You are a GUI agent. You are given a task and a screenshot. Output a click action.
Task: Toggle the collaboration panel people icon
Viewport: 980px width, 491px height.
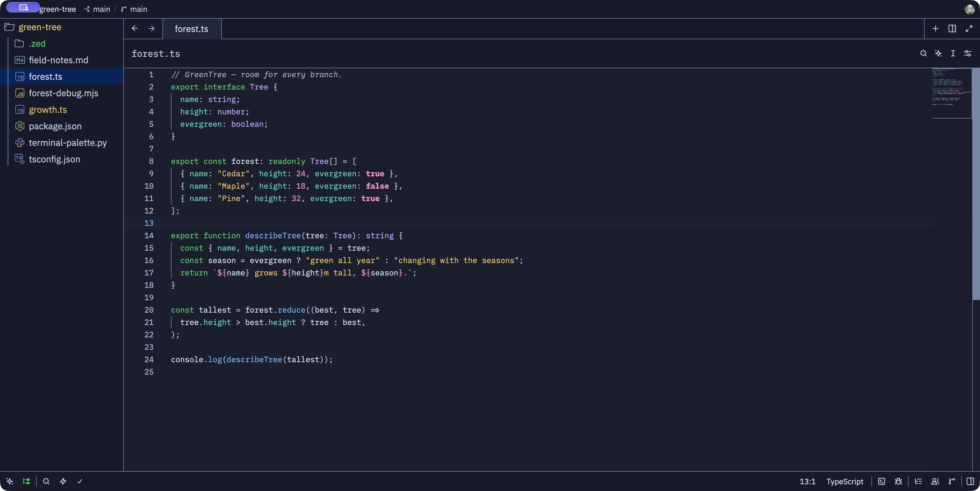point(935,481)
